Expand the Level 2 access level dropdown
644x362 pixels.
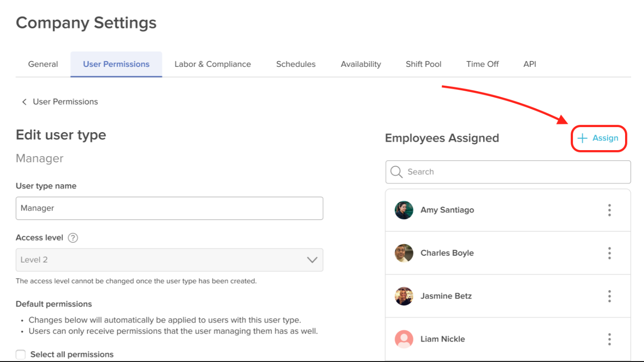[169, 260]
